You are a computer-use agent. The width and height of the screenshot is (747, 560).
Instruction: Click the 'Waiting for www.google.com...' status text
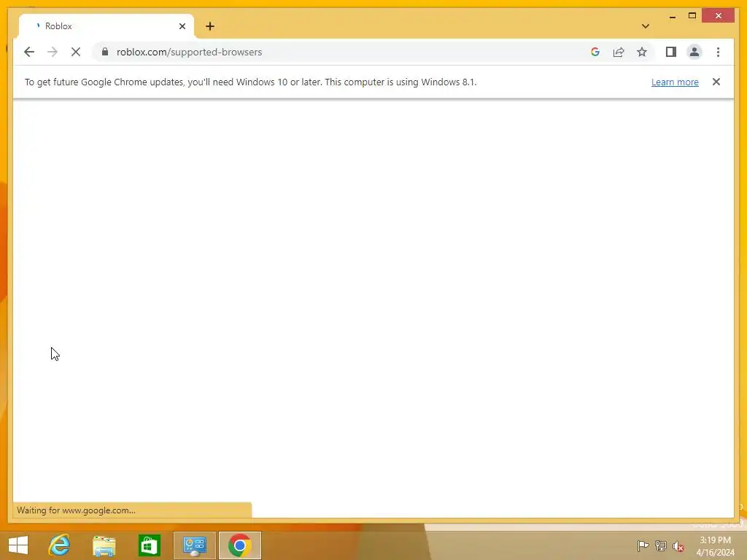pos(76,510)
